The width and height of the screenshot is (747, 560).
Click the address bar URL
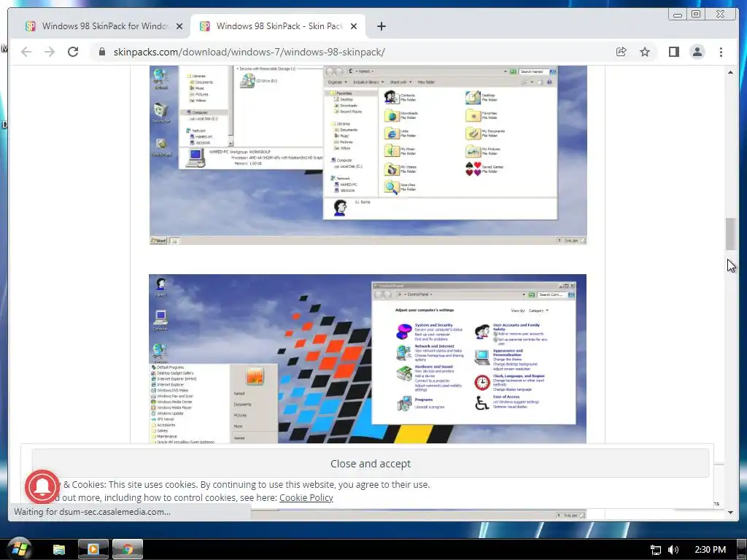pos(249,52)
